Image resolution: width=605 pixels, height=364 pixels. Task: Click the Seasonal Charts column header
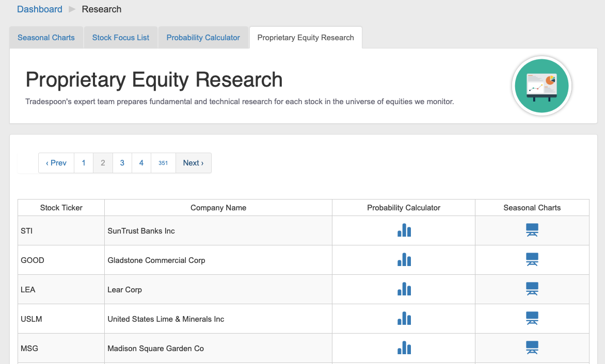point(532,208)
